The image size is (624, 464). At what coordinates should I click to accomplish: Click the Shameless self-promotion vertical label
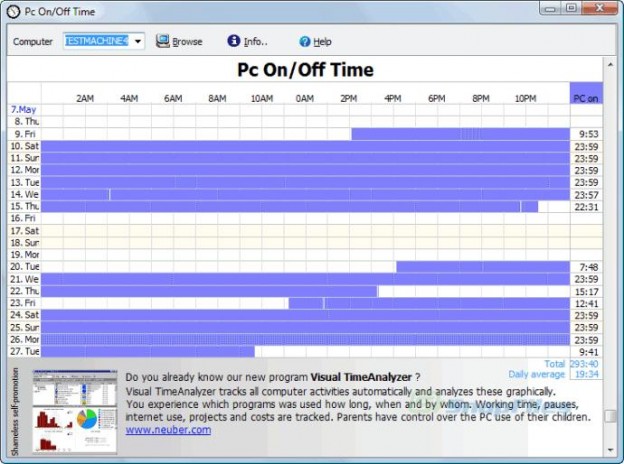click(15, 411)
